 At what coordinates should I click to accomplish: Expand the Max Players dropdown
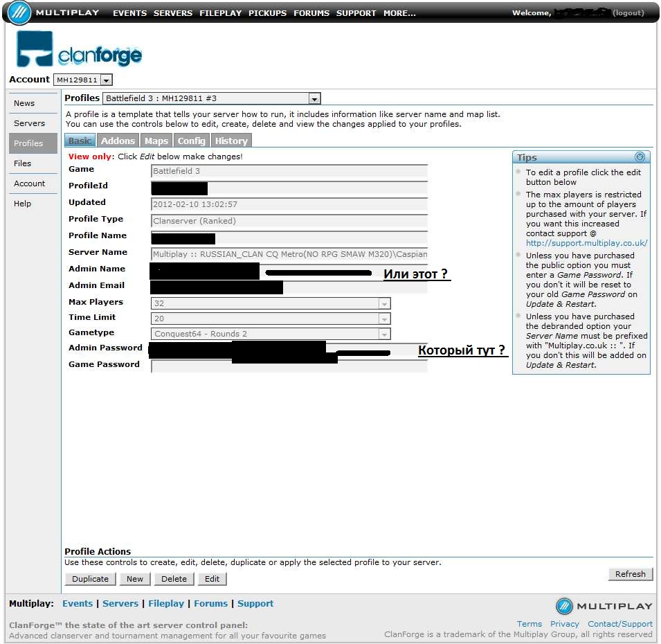(271, 303)
